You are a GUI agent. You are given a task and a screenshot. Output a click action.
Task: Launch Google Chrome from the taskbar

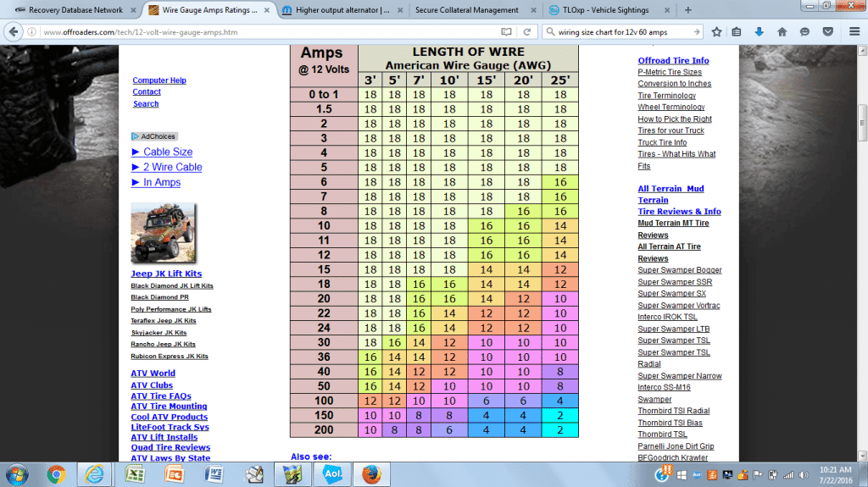tap(56, 473)
